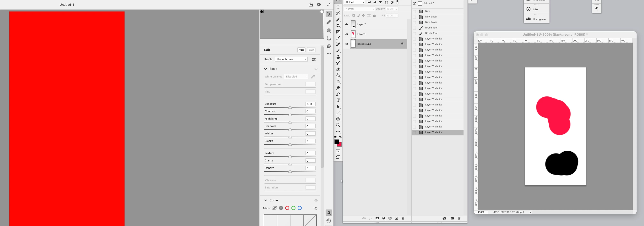Select the Magic Wand tool

click(338, 19)
